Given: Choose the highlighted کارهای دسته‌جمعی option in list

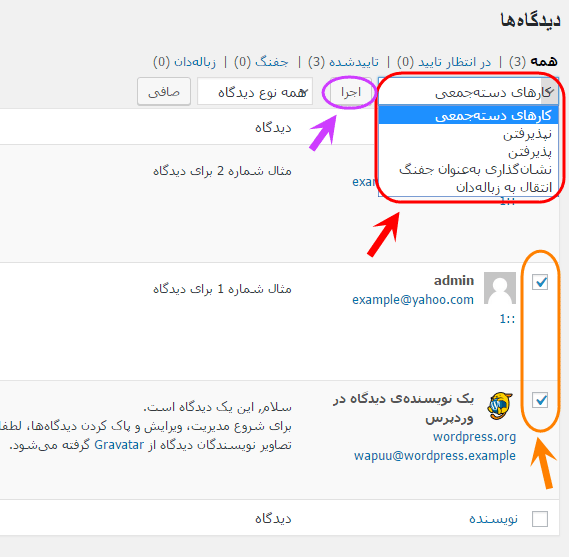Looking at the screenshot, I should (468, 115).
